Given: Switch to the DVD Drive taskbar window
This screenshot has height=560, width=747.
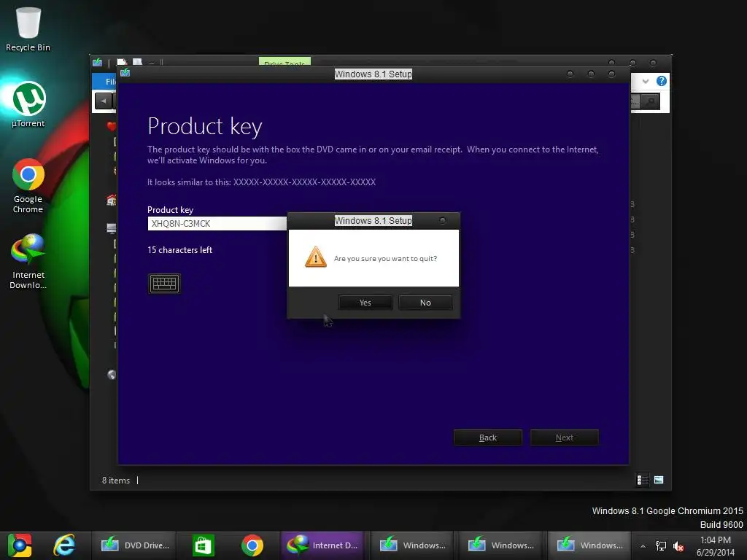Looking at the screenshot, I should click(x=136, y=545).
